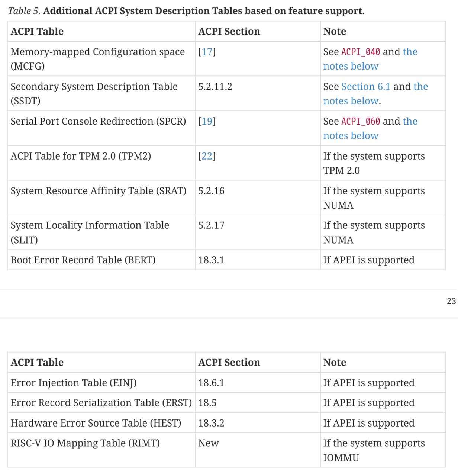The image size is (458, 476).
Task: Open "the notes below" link in MCFG row
Action: coord(351,66)
